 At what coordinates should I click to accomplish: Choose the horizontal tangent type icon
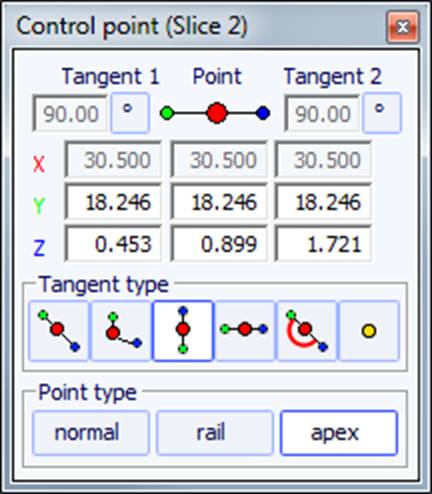(x=245, y=331)
